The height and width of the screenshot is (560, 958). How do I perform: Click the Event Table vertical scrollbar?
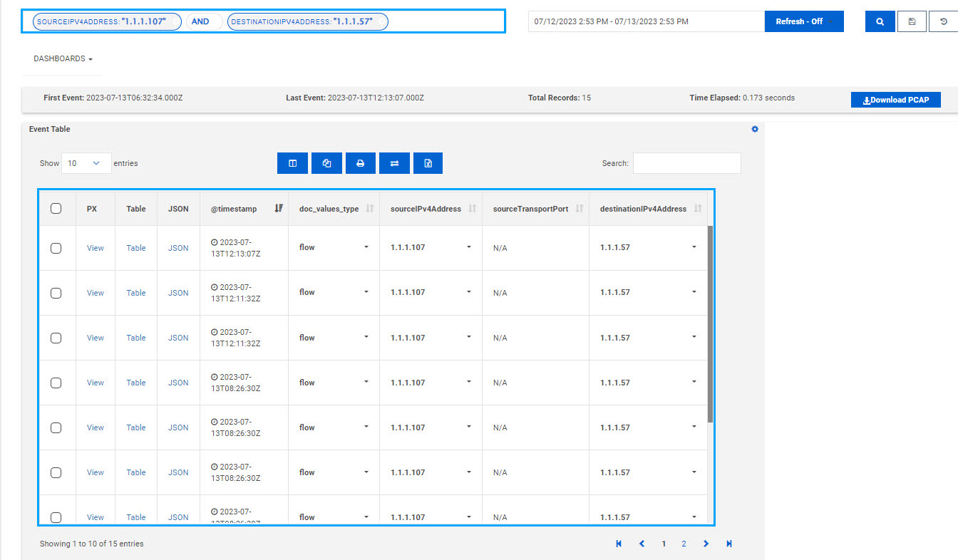point(710,323)
